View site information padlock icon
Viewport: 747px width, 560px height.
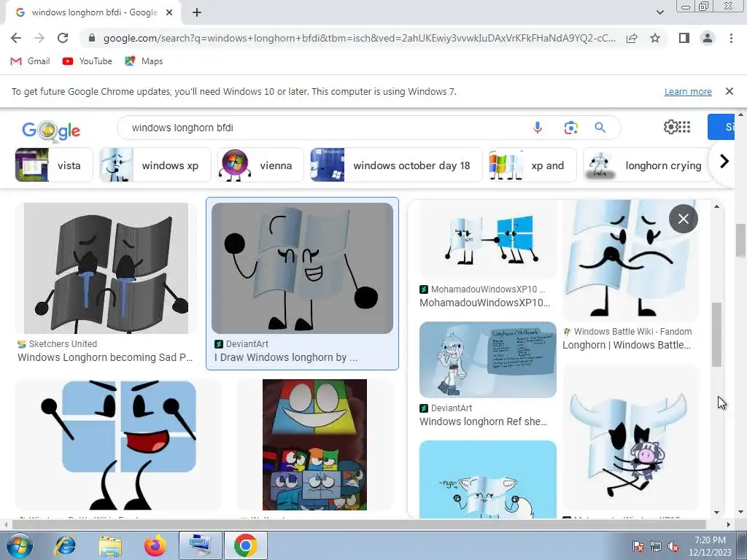pos(92,38)
